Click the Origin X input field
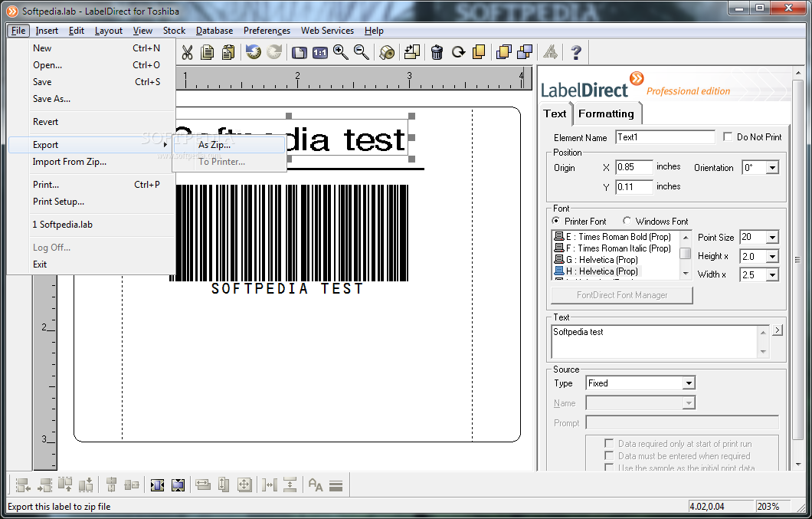Viewport: 812px width, 519px height. coord(634,167)
